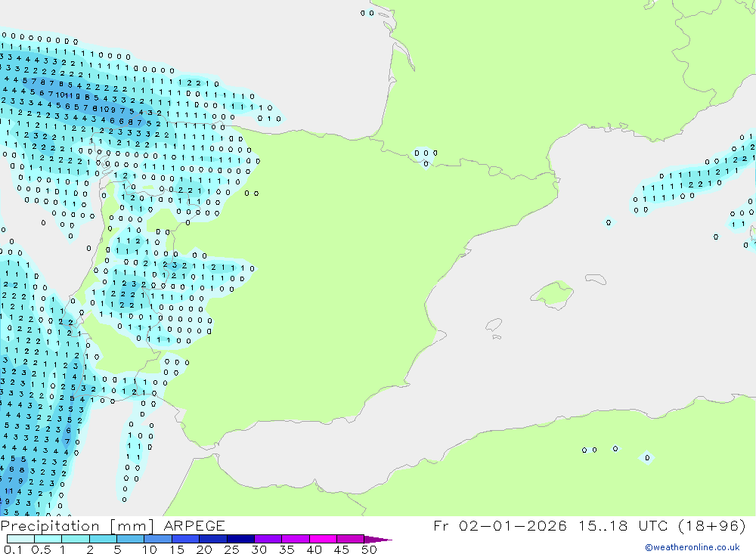This screenshot has height=554, width=756.
Task: Click the "15..18 UTC" time range text
Action: [625, 525]
